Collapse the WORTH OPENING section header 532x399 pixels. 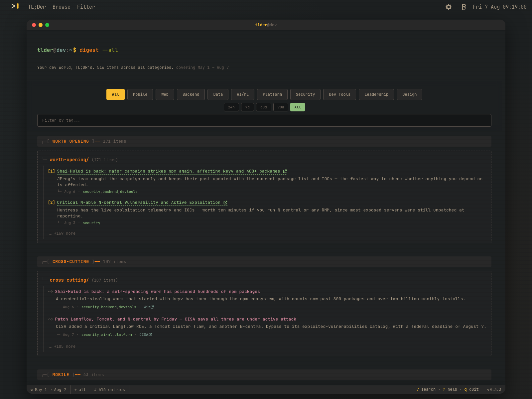pos(264,141)
